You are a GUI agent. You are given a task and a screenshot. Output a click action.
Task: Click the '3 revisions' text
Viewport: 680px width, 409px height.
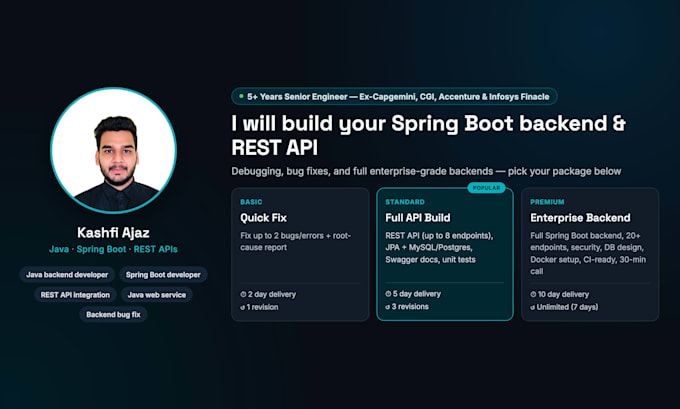tap(410, 307)
